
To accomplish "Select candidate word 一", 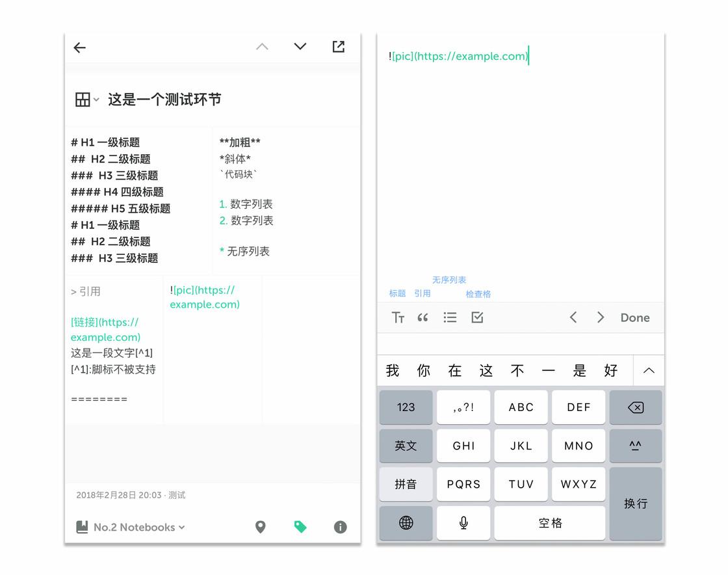I will (549, 371).
